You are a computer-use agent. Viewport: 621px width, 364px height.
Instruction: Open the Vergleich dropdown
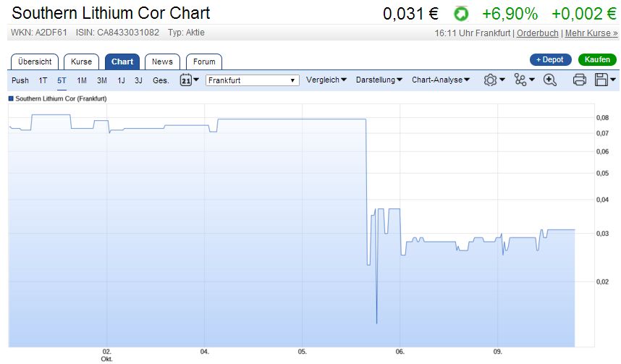(x=326, y=80)
